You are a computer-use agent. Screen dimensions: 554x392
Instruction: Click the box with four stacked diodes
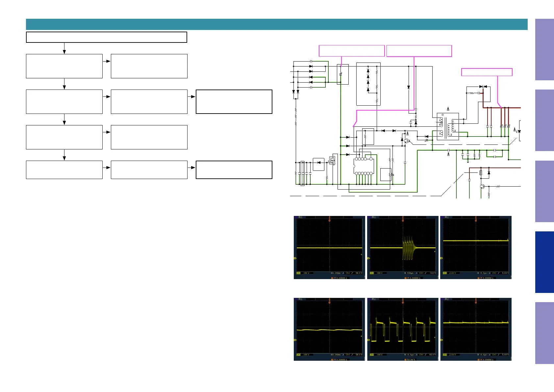point(368,84)
